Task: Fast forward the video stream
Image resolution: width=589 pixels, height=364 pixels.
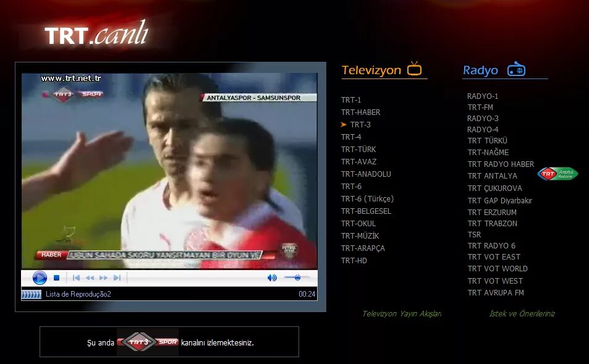Action: tap(103, 278)
